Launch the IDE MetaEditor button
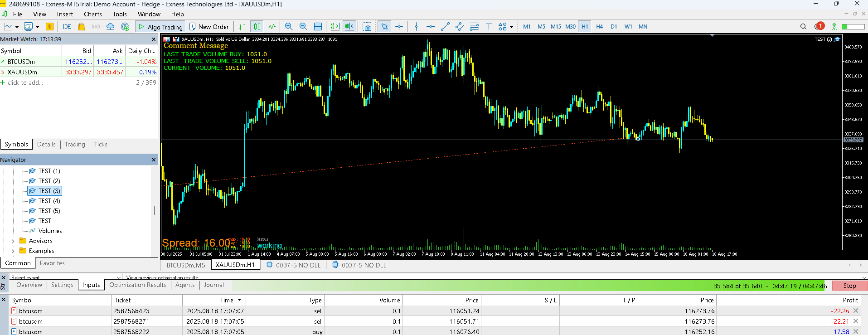 pos(67,27)
